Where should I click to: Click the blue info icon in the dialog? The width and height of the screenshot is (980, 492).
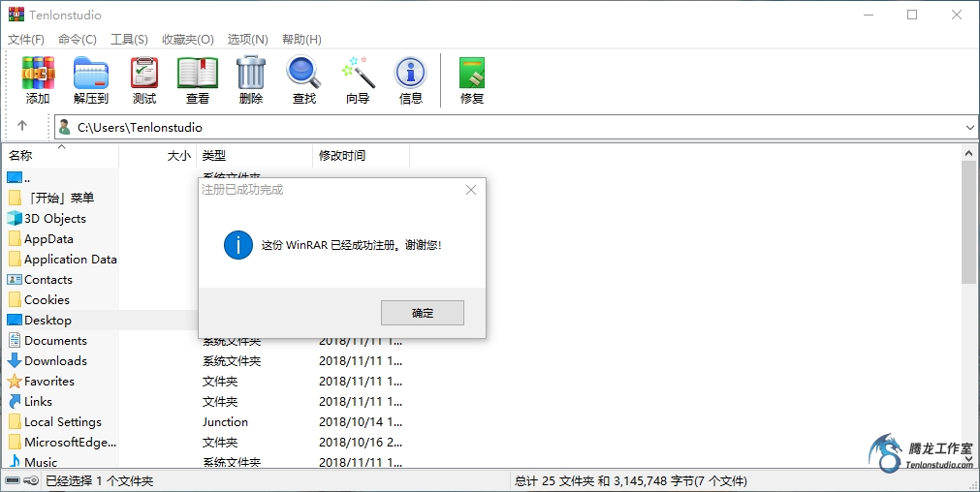point(238,245)
